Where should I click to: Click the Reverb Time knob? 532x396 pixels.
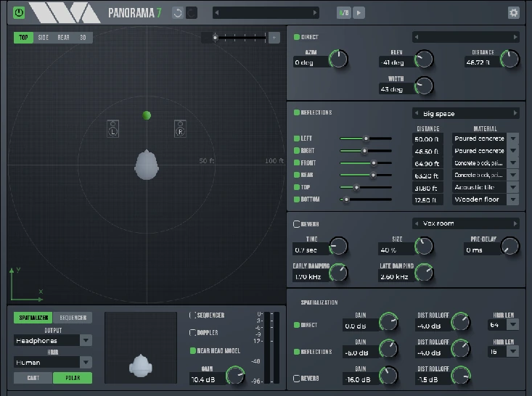tap(338, 246)
